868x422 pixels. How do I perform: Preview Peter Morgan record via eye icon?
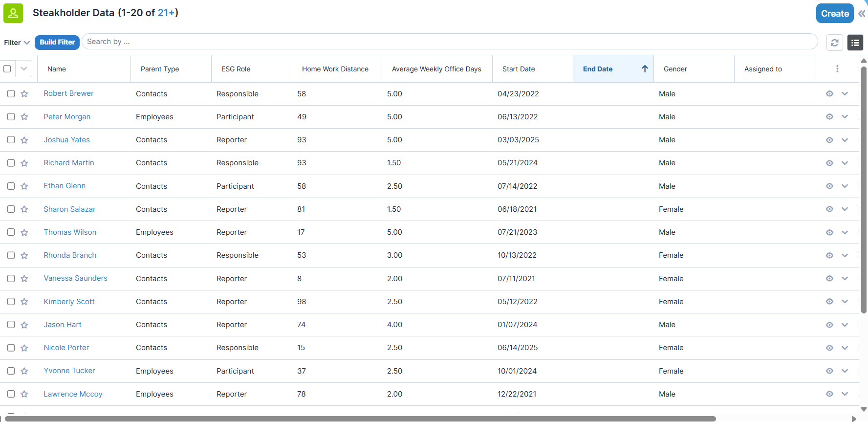829,117
